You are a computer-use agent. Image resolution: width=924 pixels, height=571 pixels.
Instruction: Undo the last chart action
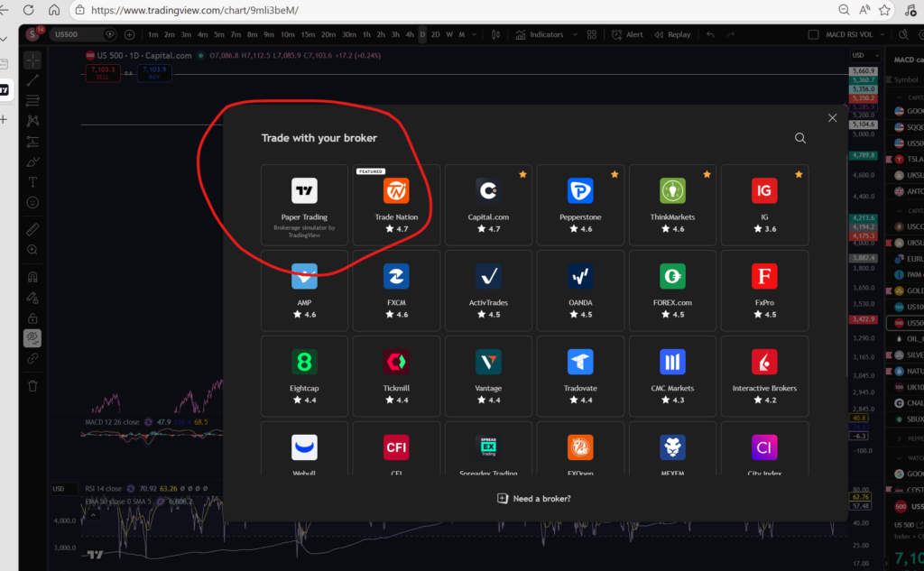click(x=710, y=35)
